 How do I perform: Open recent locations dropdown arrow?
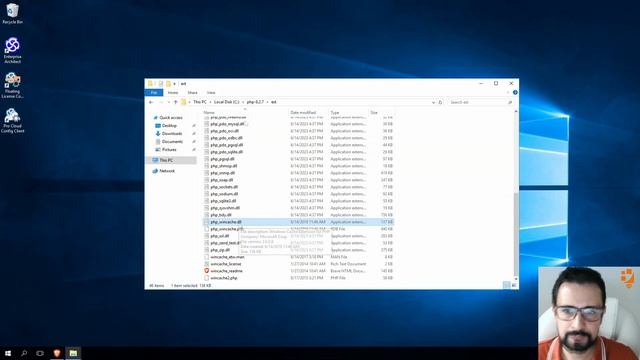(169, 102)
